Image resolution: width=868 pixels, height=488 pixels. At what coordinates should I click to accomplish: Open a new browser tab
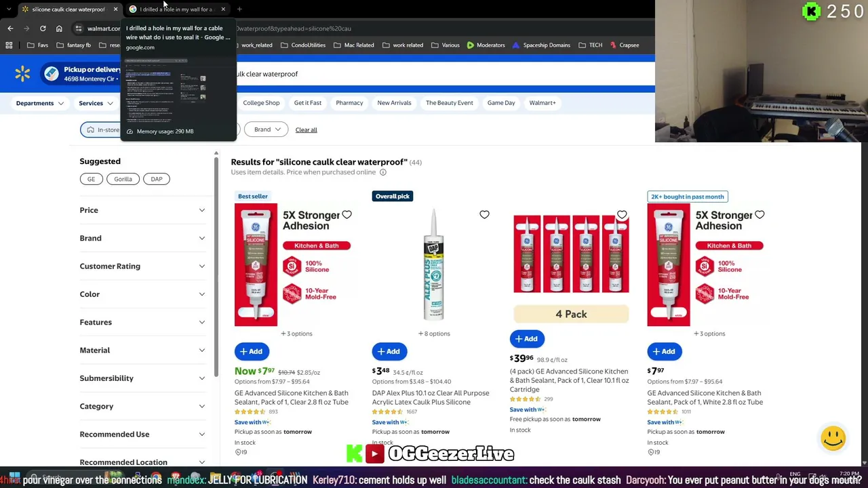(239, 9)
